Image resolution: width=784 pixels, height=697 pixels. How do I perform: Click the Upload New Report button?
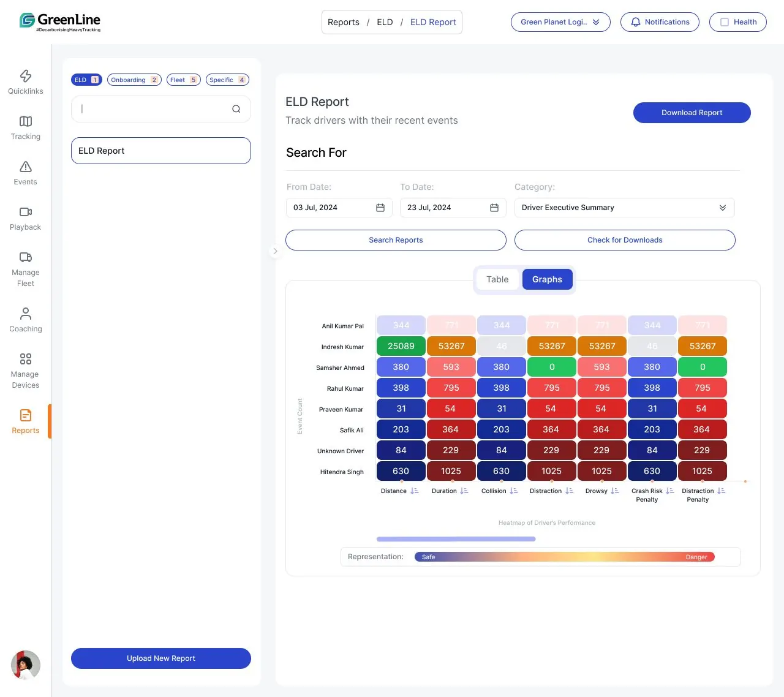[161, 658]
